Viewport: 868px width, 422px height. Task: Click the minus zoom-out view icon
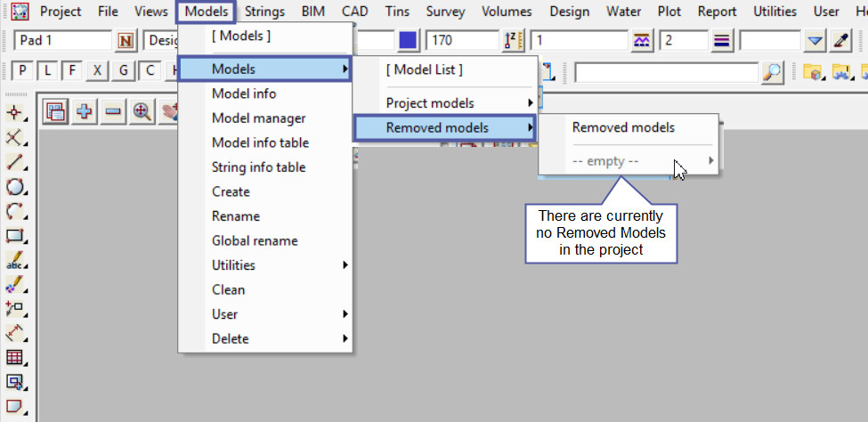click(x=112, y=111)
